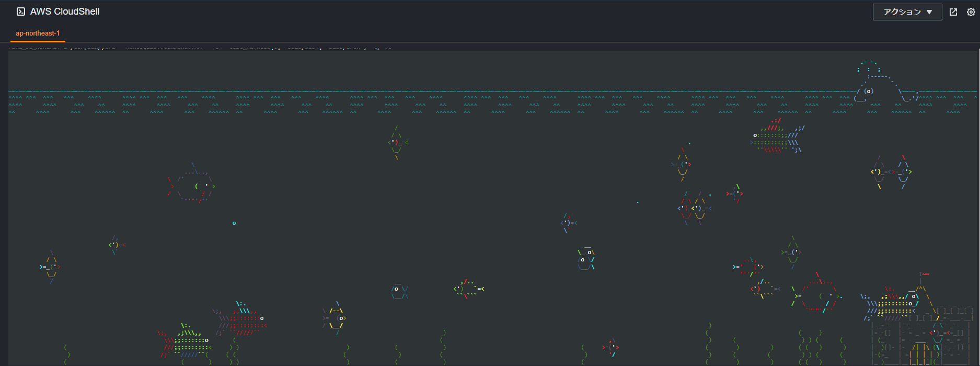Click the red flag atop the castle
This screenshot has width=980, height=366.
pos(925,274)
